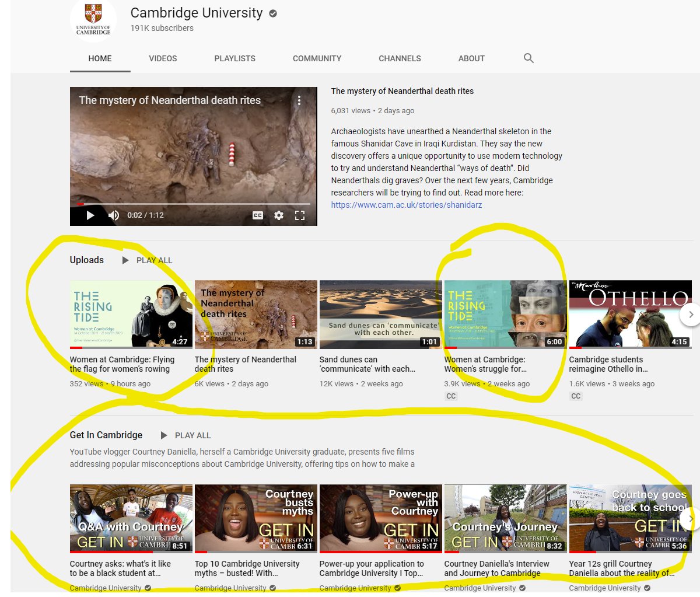The width and height of the screenshot is (700, 597).
Task: Seek on the featured video's progress bar
Action: pyautogui.click(x=194, y=204)
